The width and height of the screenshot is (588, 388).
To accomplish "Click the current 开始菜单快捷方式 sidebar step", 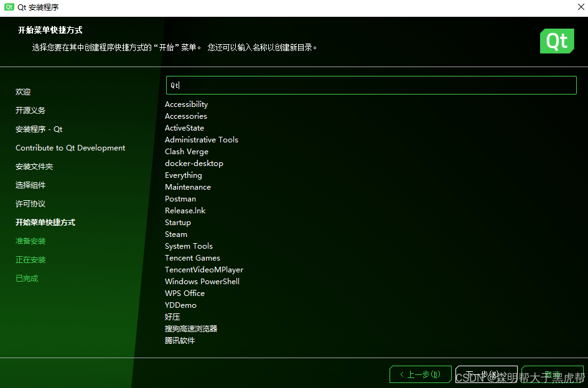I will (45, 223).
